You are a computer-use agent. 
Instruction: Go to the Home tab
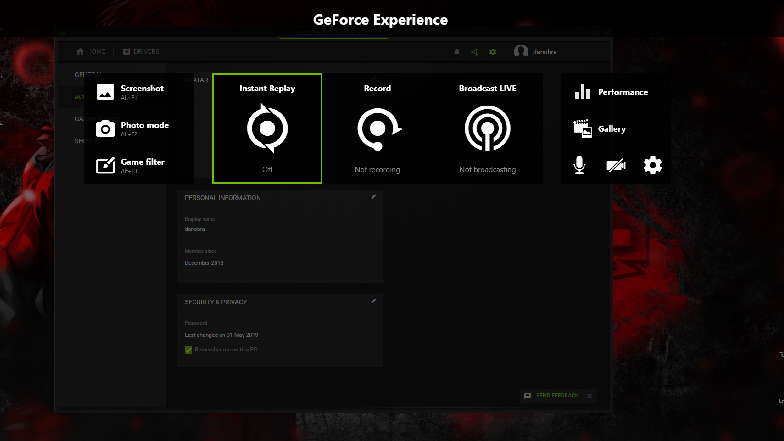[90, 52]
